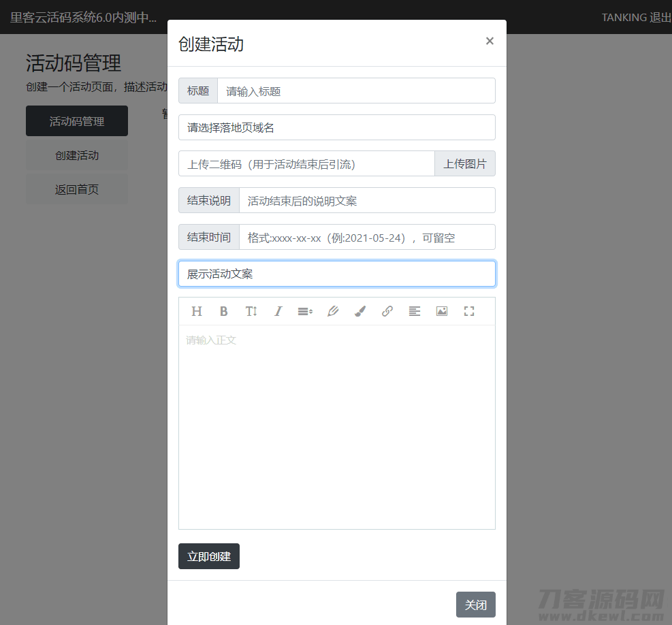The width and height of the screenshot is (672, 625).
Task: Insert a hyperlink using the link icon
Action: pyautogui.click(x=387, y=311)
